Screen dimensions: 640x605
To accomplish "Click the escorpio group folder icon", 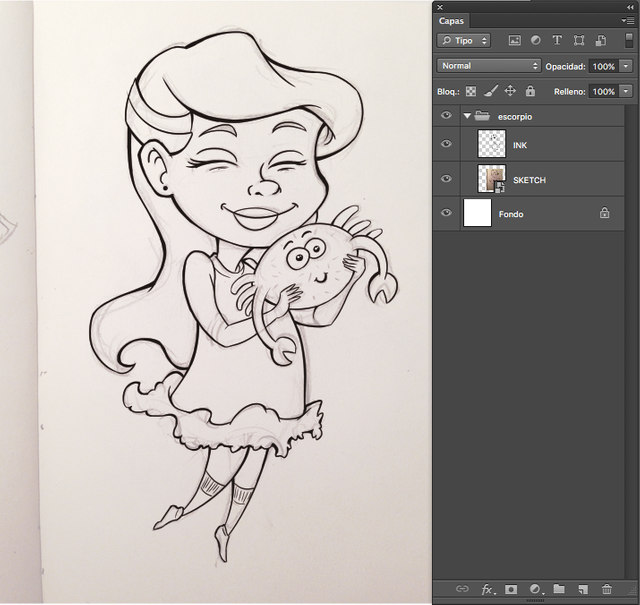I will (x=482, y=116).
